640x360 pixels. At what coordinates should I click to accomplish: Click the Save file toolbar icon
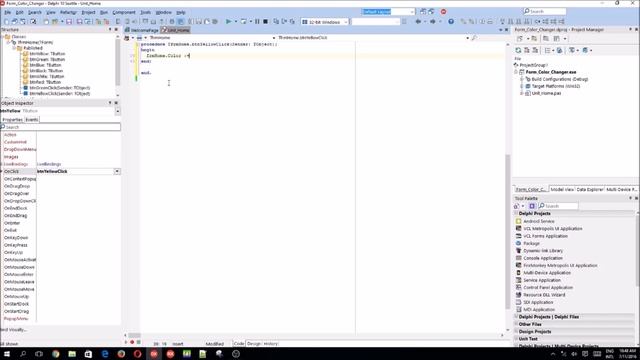pos(69,22)
